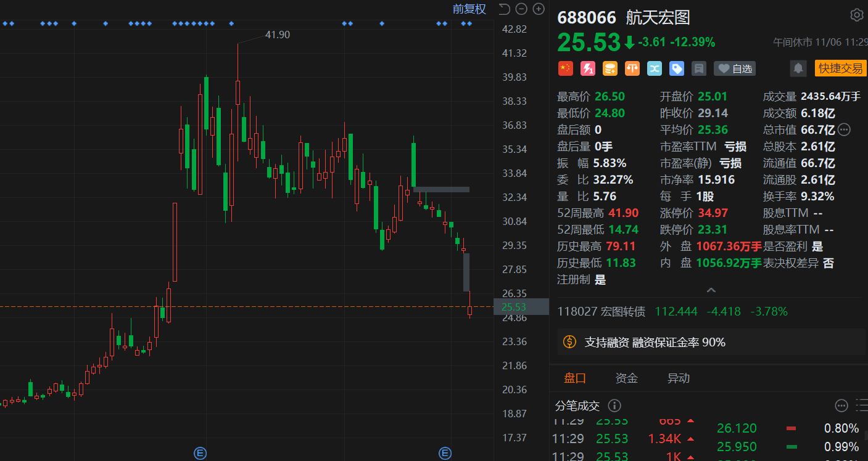The width and height of the screenshot is (868, 461).
Task: Click order book price 25.950
Action: [737, 447]
